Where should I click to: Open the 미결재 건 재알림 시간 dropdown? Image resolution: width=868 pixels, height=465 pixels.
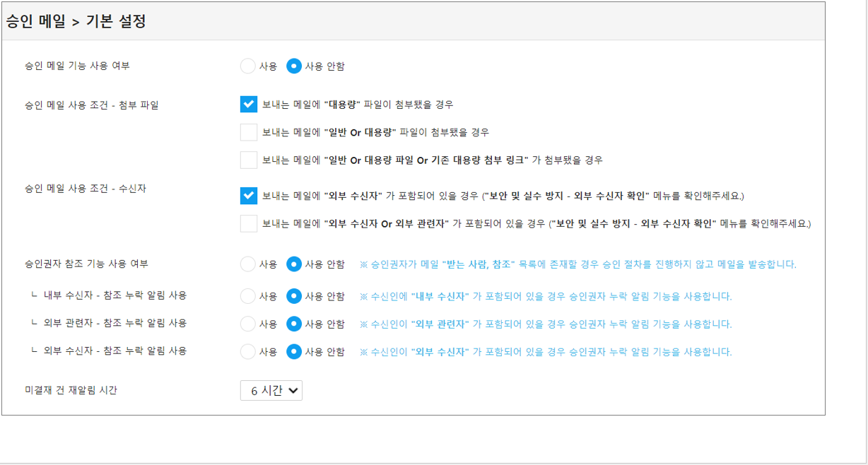[271, 390]
